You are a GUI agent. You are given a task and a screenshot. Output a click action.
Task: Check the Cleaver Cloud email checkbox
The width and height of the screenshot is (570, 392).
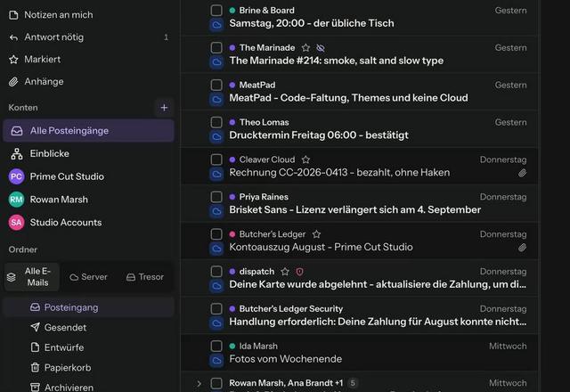pos(216,159)
